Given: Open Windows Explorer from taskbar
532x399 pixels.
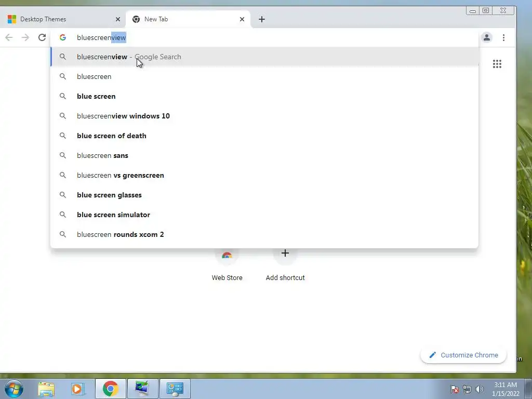Looking at the screenshot, I should pos(46,389).
